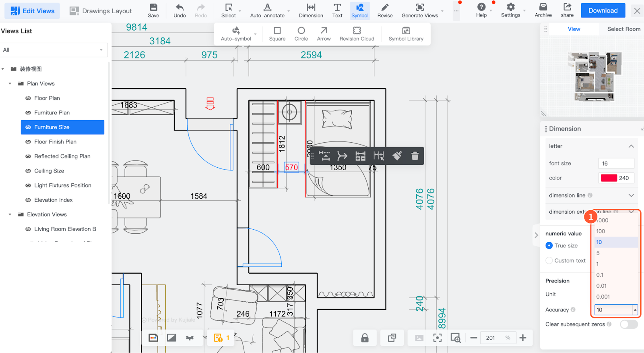Undo the last action
The image size is (644, 353).
pos(180,10)
